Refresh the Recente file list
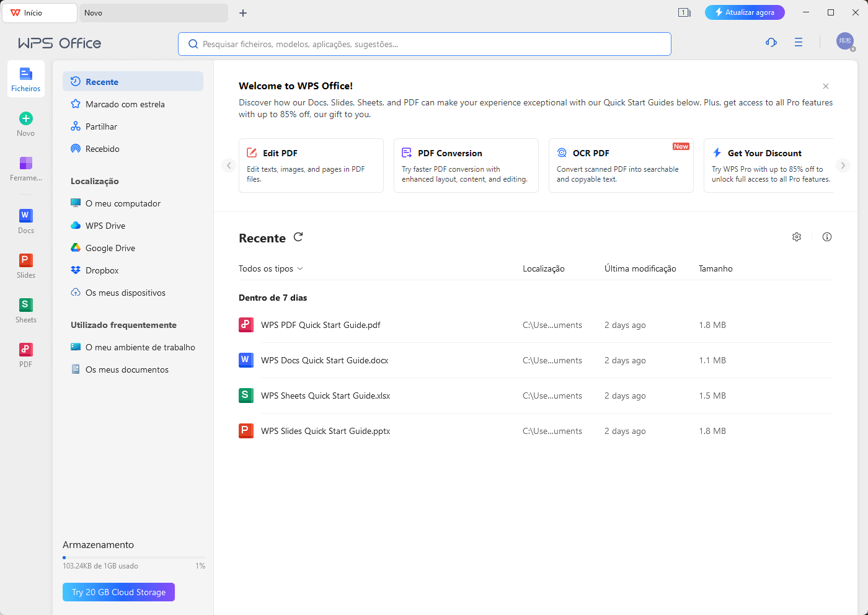The height and width of the screenshot is (615, 868). point(298,237)
